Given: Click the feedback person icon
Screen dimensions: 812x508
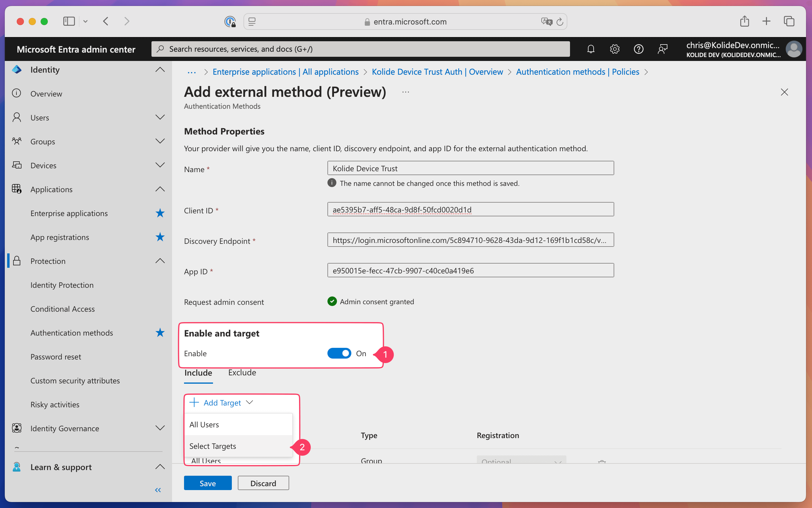Looking at the screenshot, I should coord(662,49).
